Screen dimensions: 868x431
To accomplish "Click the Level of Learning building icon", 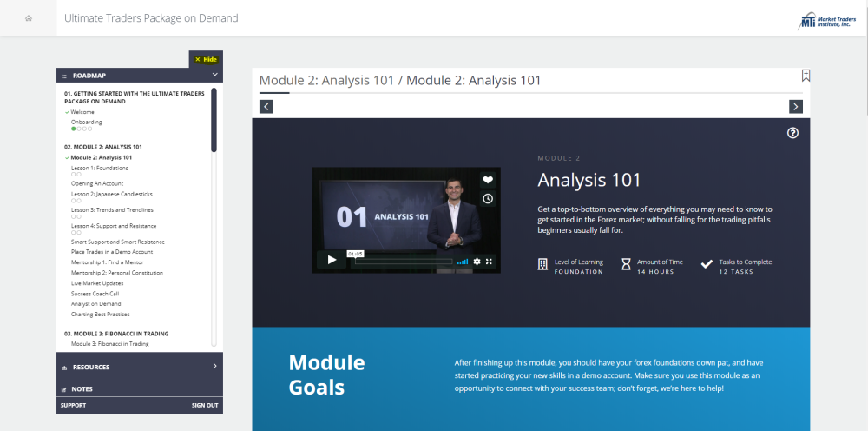I will click(x=542, y=264).
